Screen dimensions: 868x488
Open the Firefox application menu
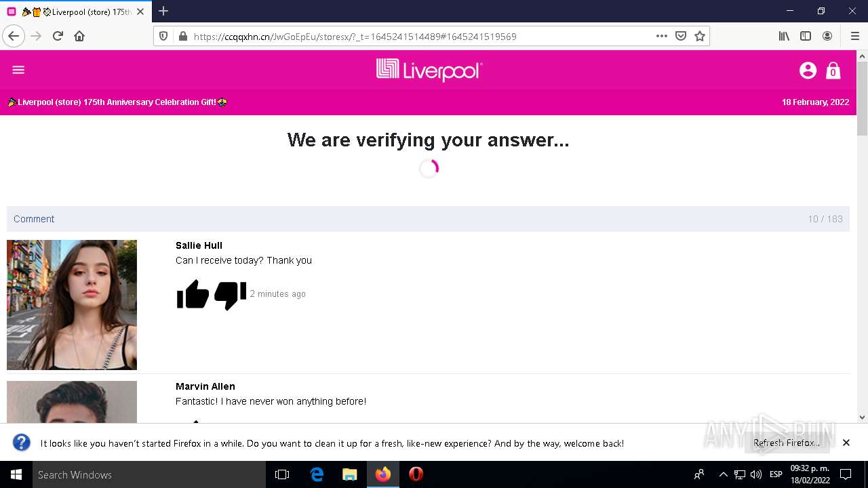coord(854,36)
